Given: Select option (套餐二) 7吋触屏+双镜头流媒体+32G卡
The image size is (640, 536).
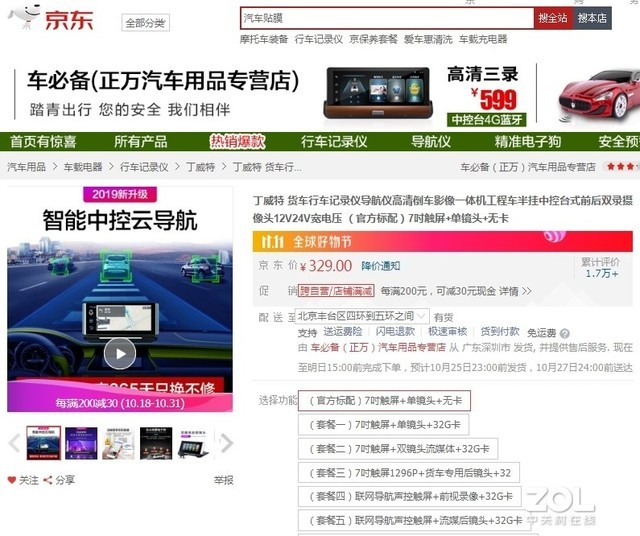Looking at the screenshot, I should pos(398,449).
